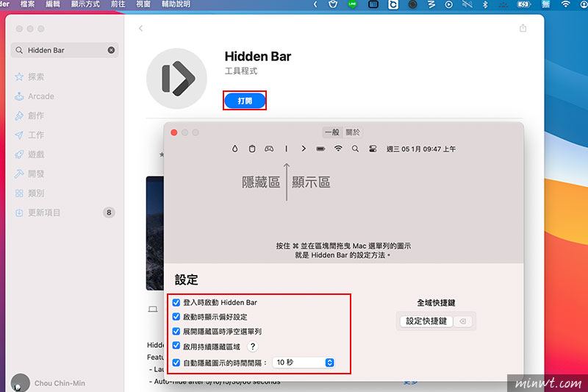The image size is (588, 392).
Task: Clear the Hidden Bar search field
Action: pyautogui.click(x=111, y=50)
